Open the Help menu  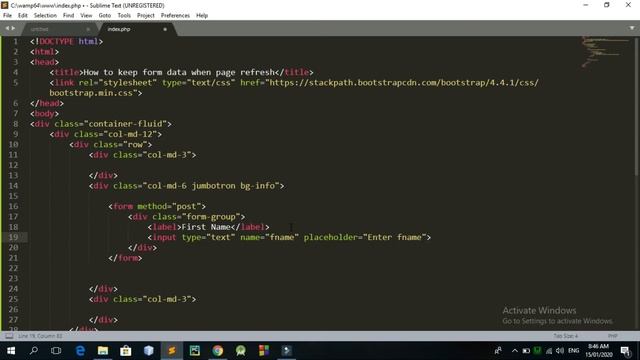pos(202,16)
